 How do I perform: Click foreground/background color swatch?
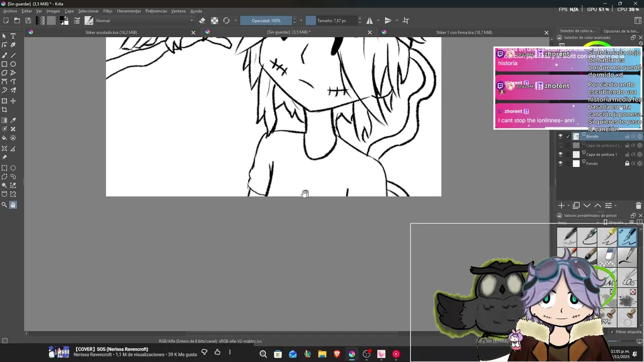coord(64,21)
